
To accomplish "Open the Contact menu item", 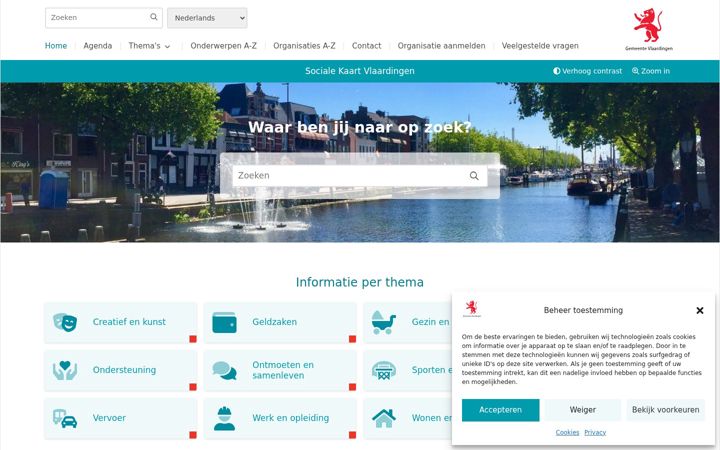I will click(x=366, y=46).
